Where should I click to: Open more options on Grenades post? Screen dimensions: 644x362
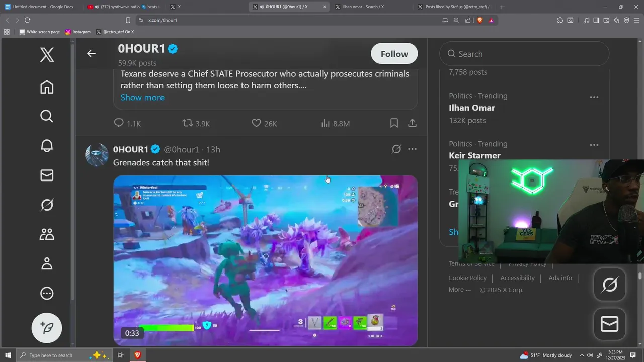tap(412, 149)
